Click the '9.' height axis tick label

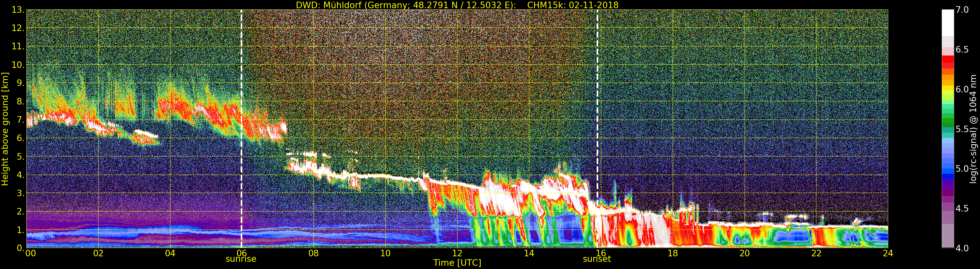point(21,83)
